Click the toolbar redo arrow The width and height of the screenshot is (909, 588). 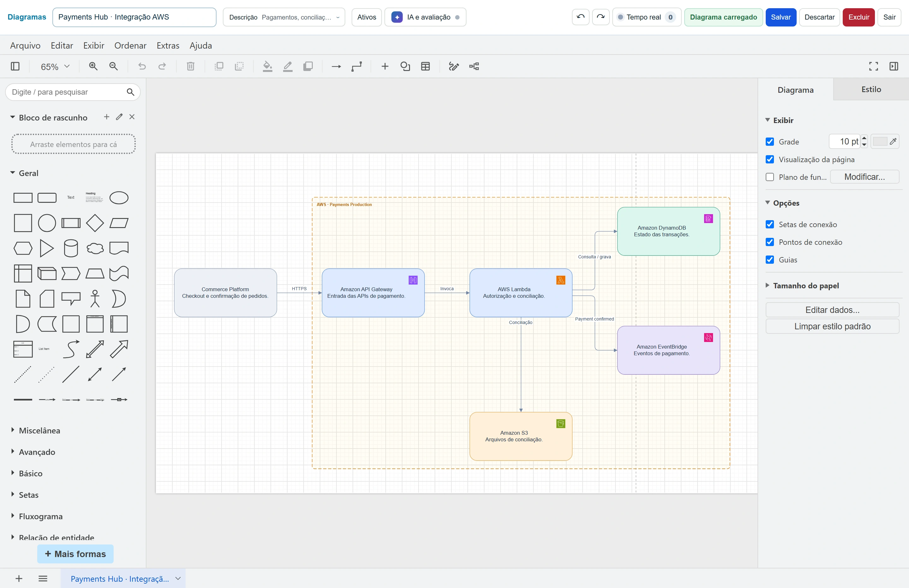point(162,67)
